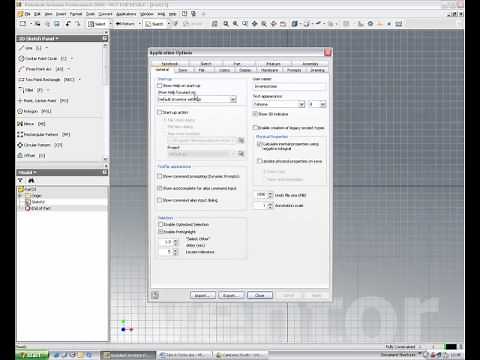Toggle Show autocomplete for alias command input

160,188
